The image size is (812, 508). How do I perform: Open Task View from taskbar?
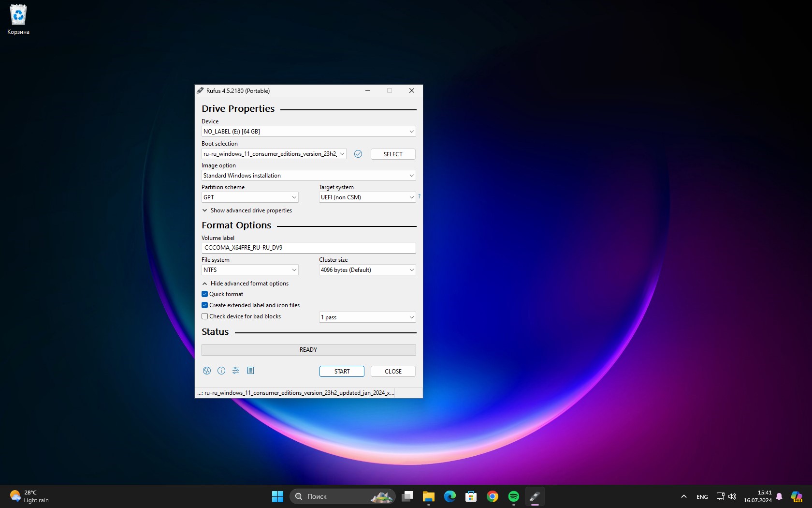click(407, 496)
